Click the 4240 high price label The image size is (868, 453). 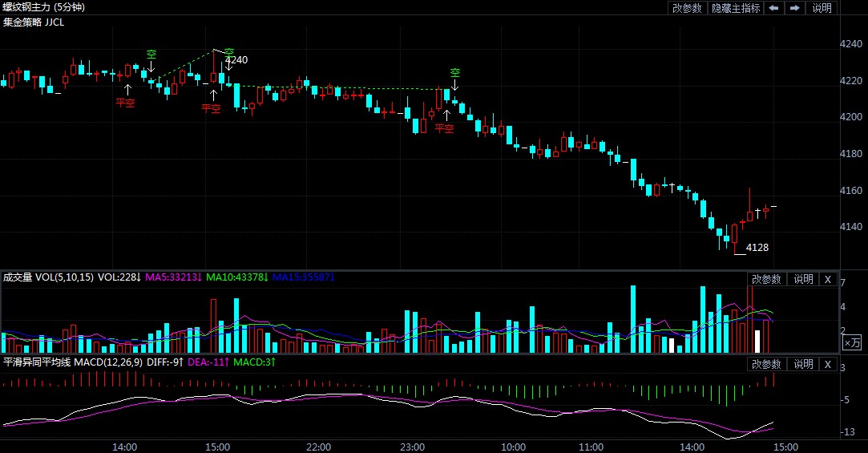(236, 59)
